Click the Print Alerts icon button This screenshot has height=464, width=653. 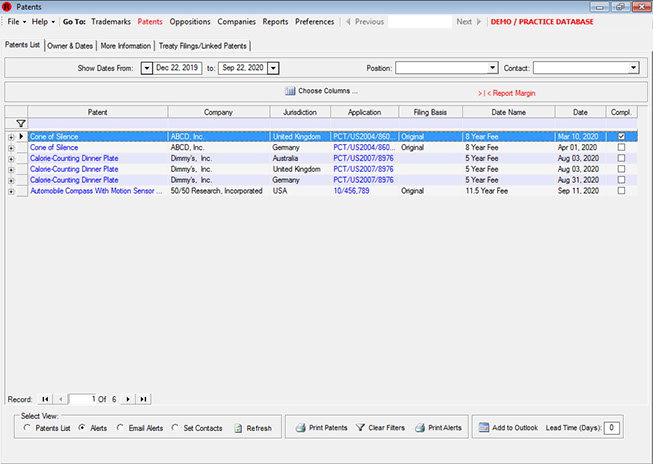[438, 427]
